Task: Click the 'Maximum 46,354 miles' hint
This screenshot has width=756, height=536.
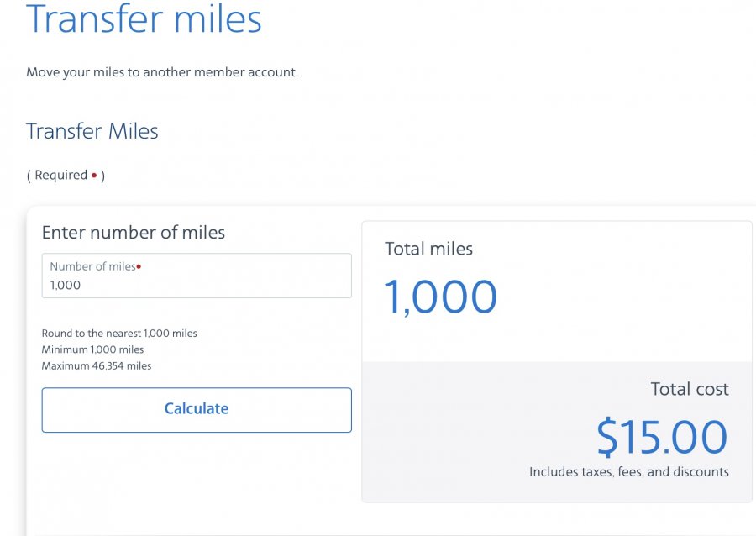Action: click(x=97, y=365)
